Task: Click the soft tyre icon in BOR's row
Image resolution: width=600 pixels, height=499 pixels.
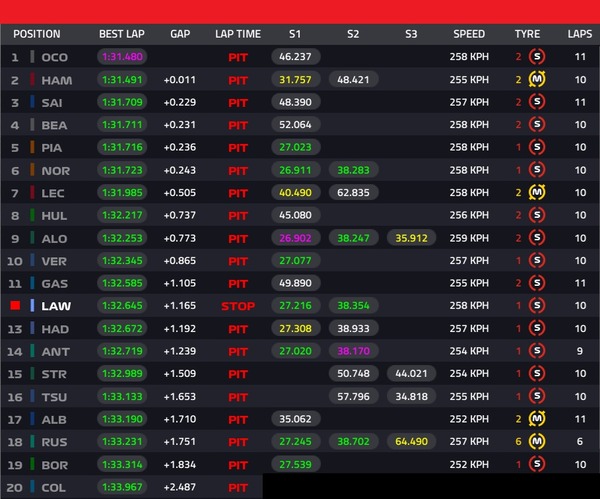Action: click(537, 465)
